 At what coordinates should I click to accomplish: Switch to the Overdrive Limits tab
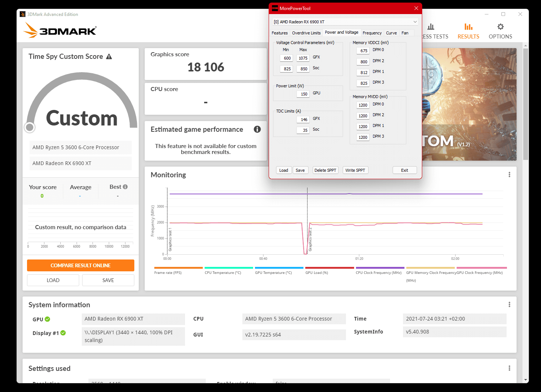tap(306, 33)
